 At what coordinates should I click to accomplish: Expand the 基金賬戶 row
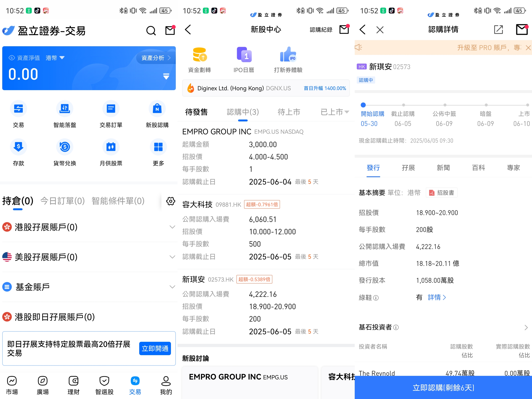click(x=89, y=287)
